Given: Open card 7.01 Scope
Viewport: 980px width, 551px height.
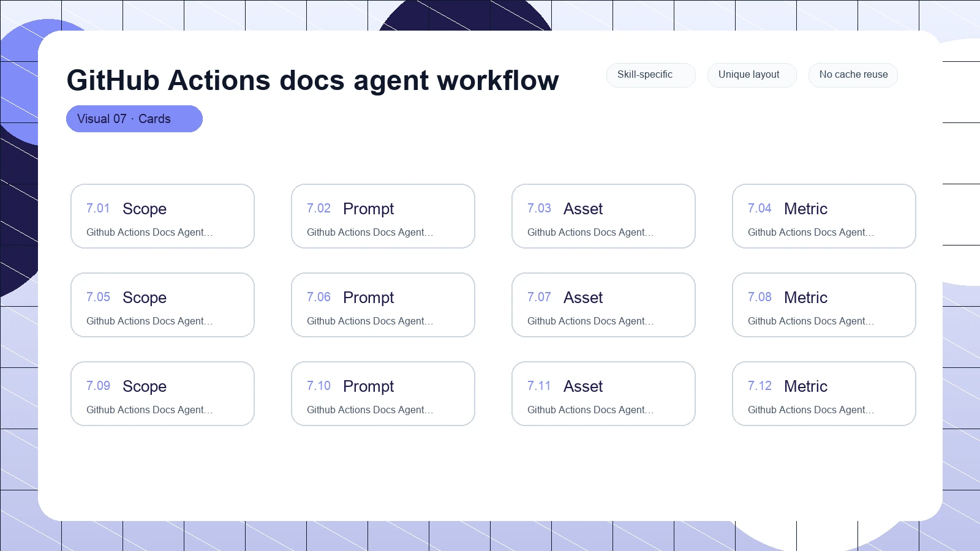Looking at the screenshot, I should (x=162, y=216).
